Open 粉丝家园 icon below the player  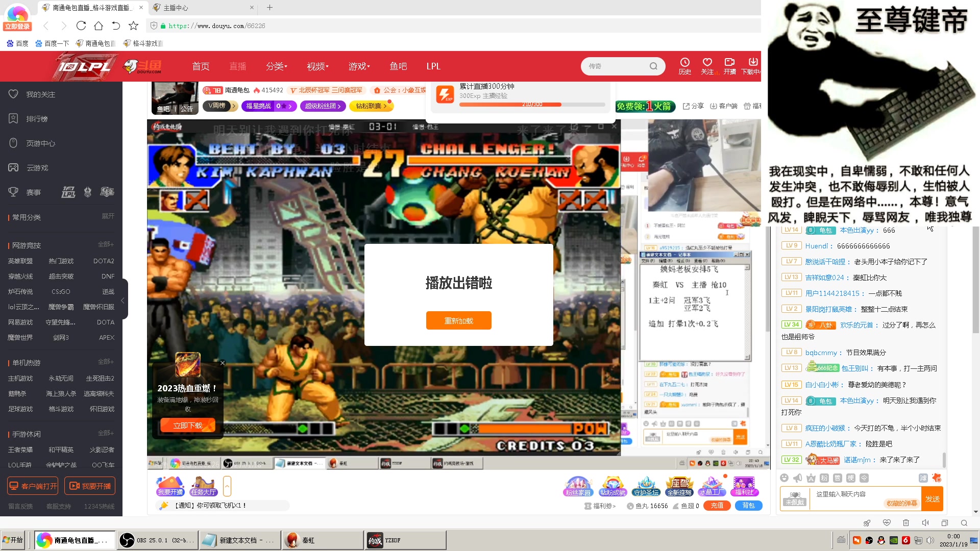tap(578, 486)
